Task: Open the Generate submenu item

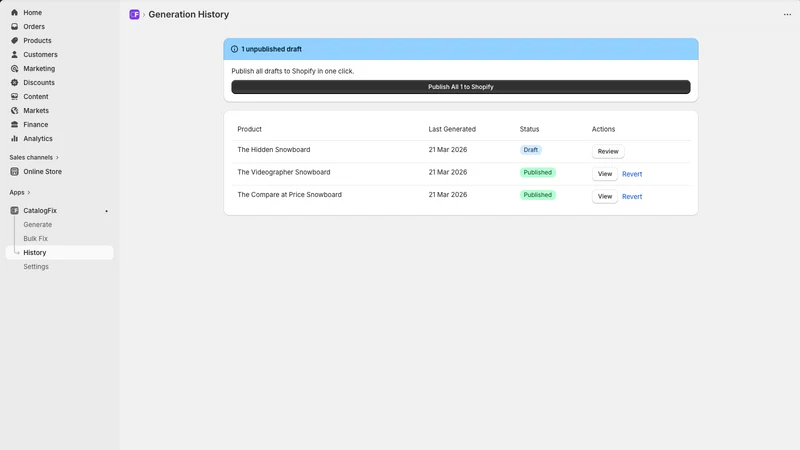Action: pyautogui.click(x=38, y=224)
